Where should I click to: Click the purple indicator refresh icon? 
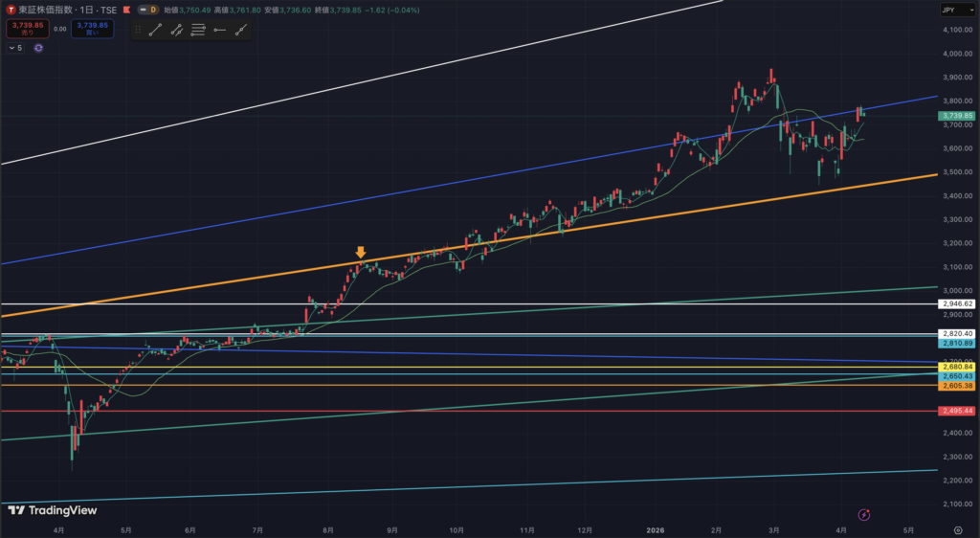point(38,47)
